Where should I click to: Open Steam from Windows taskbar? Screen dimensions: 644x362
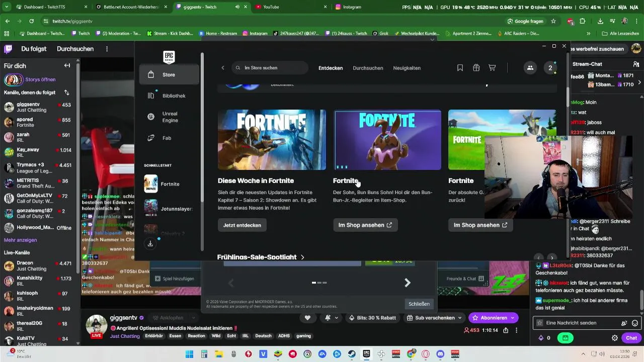point(352,354)
